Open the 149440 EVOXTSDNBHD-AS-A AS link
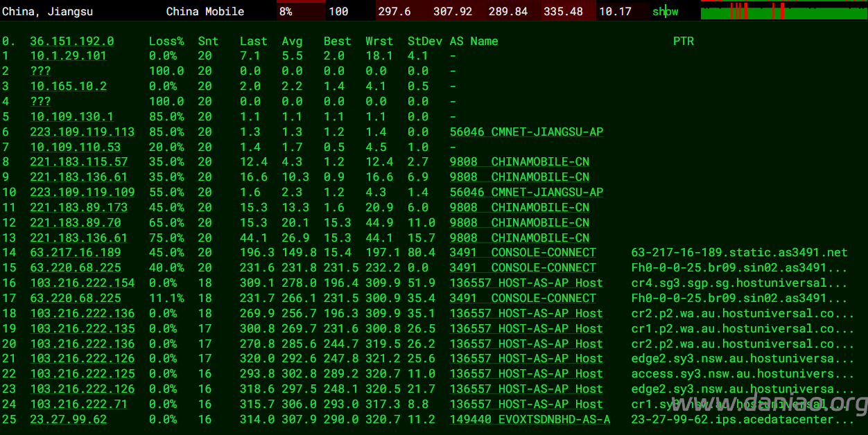Image resolution: width=868 pixels, height=435 pixels. click(x=530, y=419)
